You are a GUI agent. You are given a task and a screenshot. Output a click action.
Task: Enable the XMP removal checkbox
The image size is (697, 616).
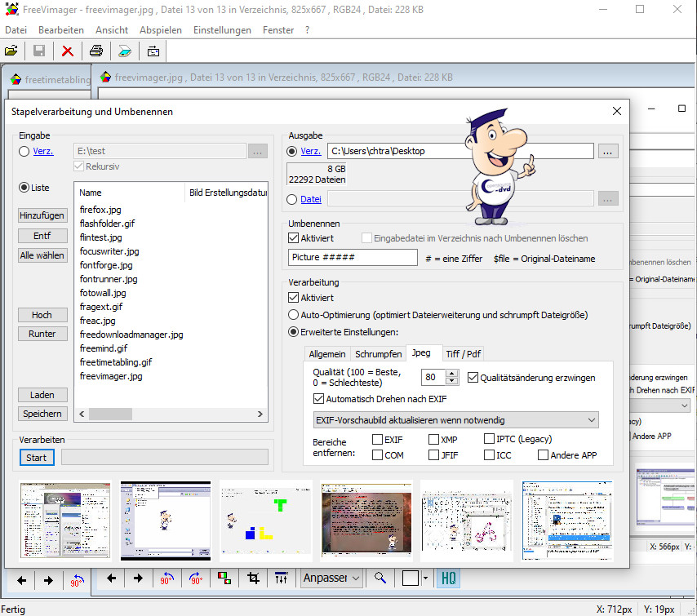click(x=434, y=440)
